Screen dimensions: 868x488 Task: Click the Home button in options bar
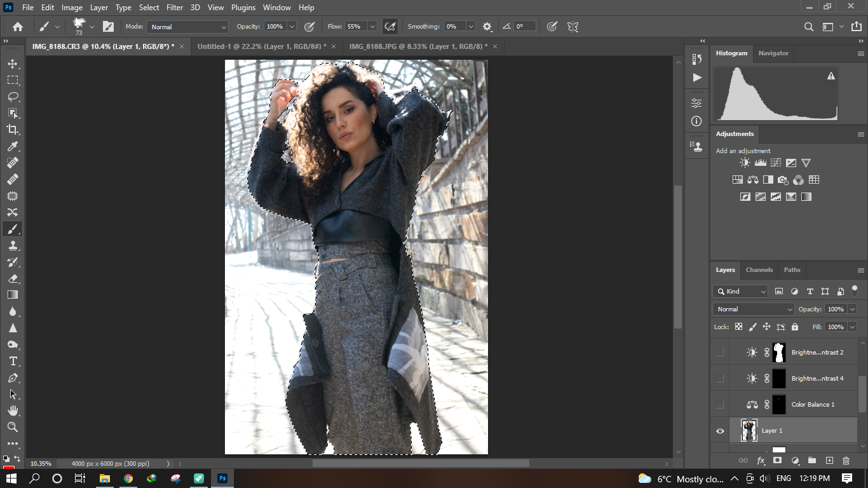point(18,27)
